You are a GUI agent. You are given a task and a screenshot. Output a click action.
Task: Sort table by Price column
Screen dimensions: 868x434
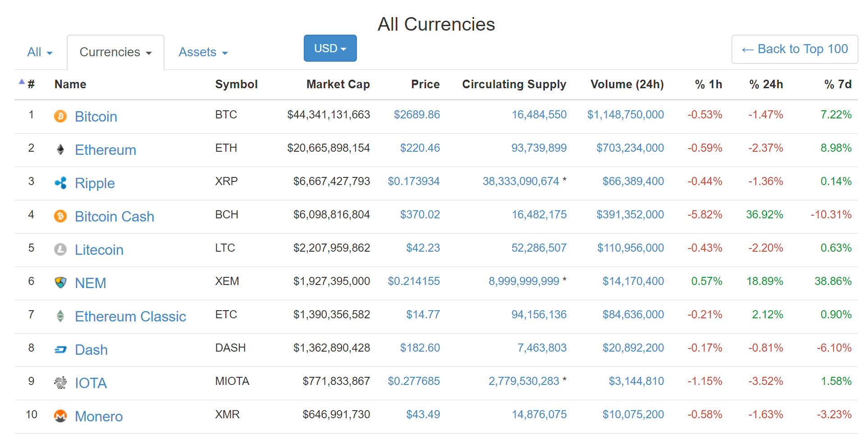[x=425, y=84]
